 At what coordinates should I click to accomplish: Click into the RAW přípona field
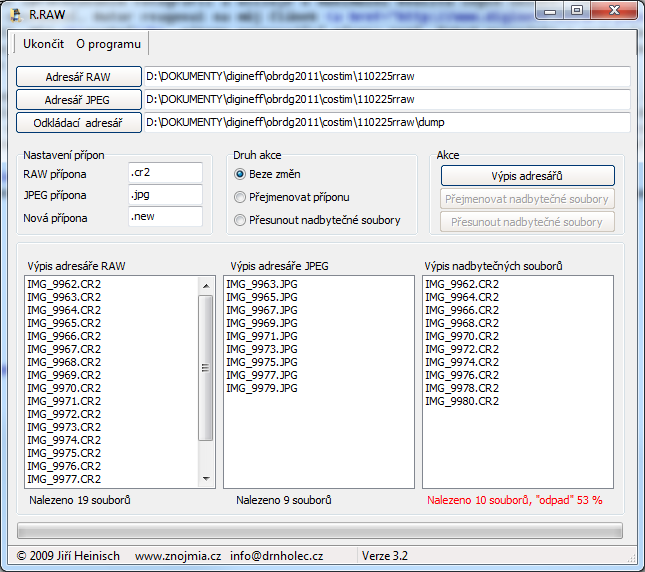pos(165,173)
